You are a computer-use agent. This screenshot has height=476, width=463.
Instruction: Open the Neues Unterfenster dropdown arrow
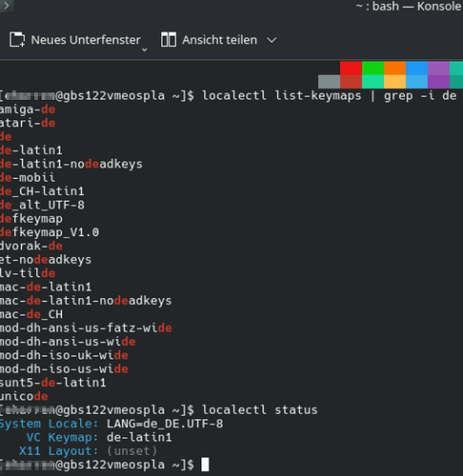click(145, 50)
